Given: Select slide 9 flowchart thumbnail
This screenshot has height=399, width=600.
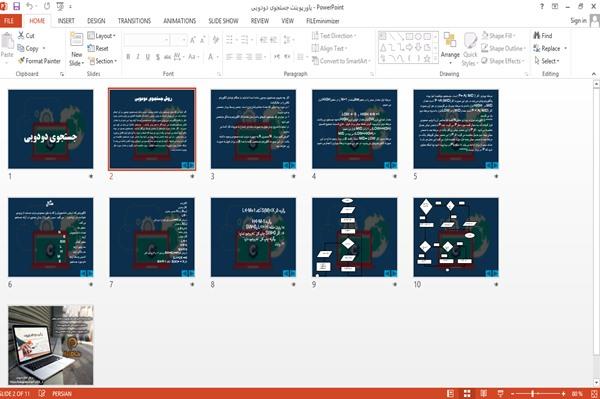Looking at the screenshot, I should (x=355, y=237).
